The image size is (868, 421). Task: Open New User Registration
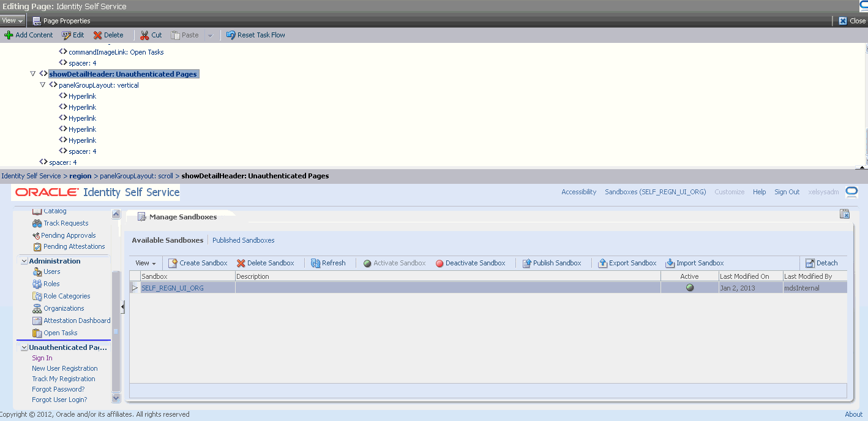tap(65, 368)
